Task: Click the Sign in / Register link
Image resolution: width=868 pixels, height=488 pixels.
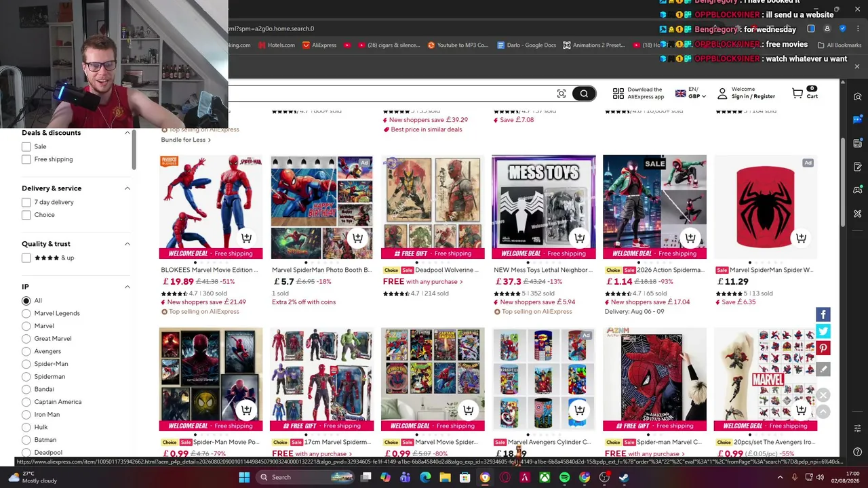Action: coord(753,96)
